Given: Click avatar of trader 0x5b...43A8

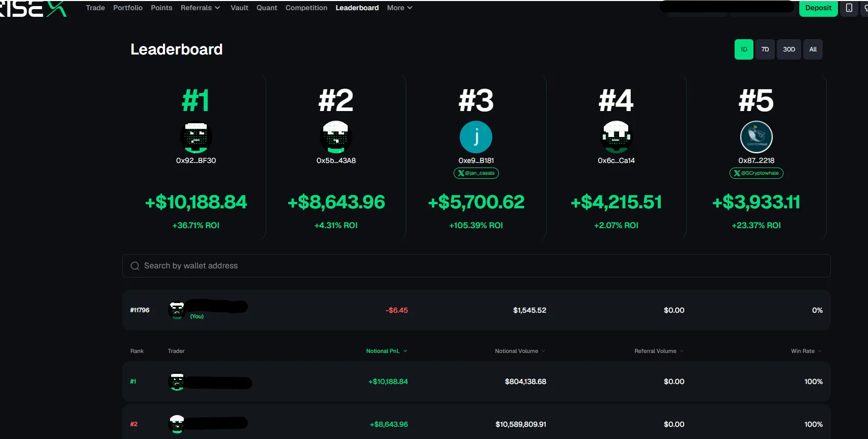Looking at the screenshot, I should (x=336, y=137).
